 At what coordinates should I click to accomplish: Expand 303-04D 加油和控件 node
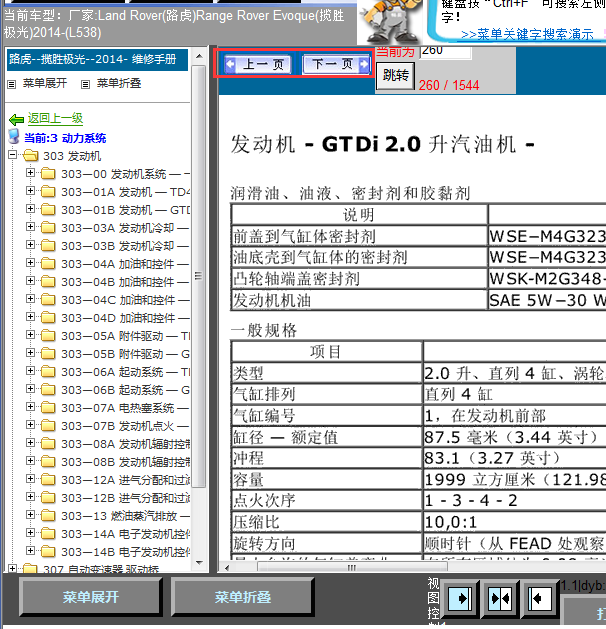(30, 317)
